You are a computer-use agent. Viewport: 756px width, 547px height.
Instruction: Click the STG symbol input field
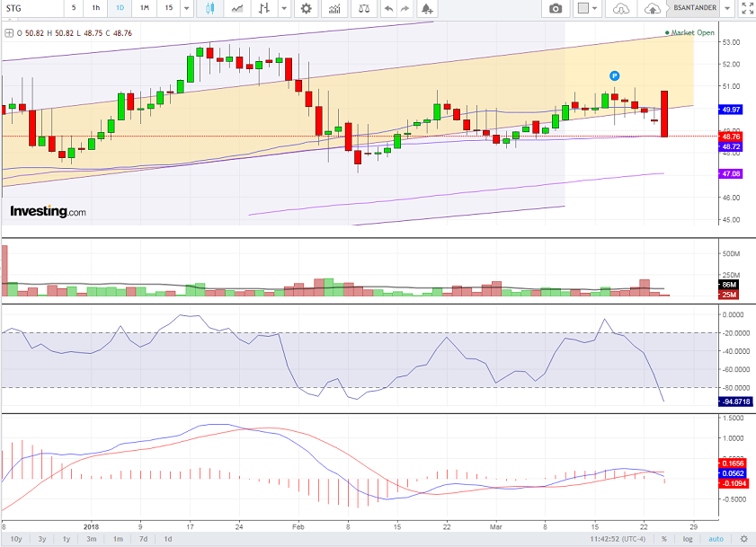pyautogui.click(x=31, y=9)
